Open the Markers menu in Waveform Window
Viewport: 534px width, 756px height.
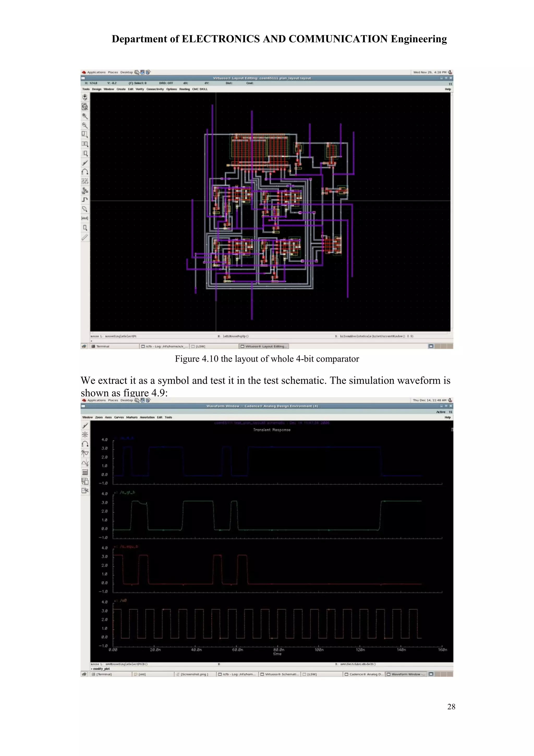[132, 417]
